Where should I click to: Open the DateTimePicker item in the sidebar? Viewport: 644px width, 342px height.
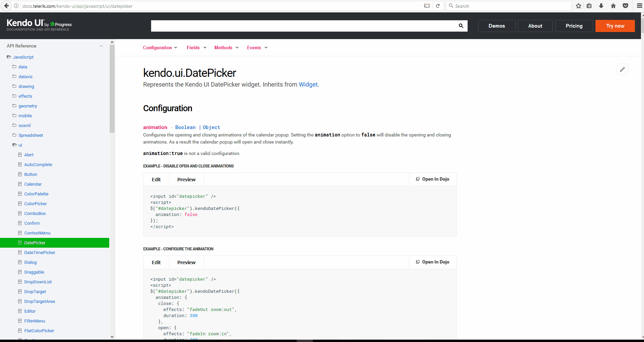point(39,253)
